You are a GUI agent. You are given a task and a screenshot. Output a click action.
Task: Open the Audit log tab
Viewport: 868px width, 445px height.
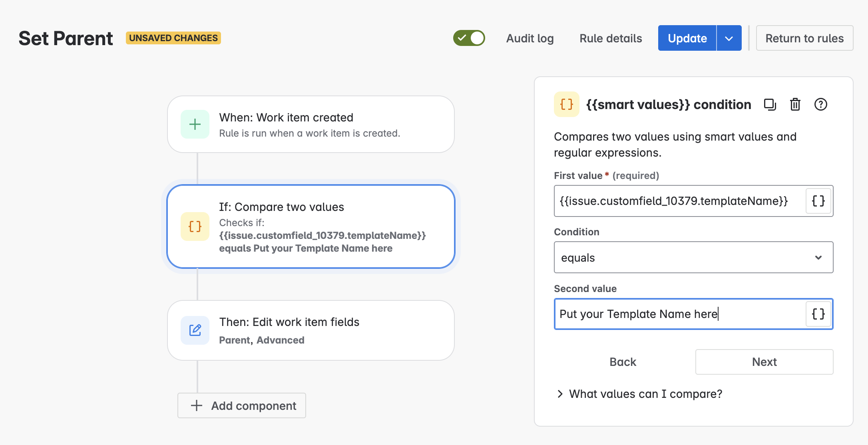coord(530,38)
